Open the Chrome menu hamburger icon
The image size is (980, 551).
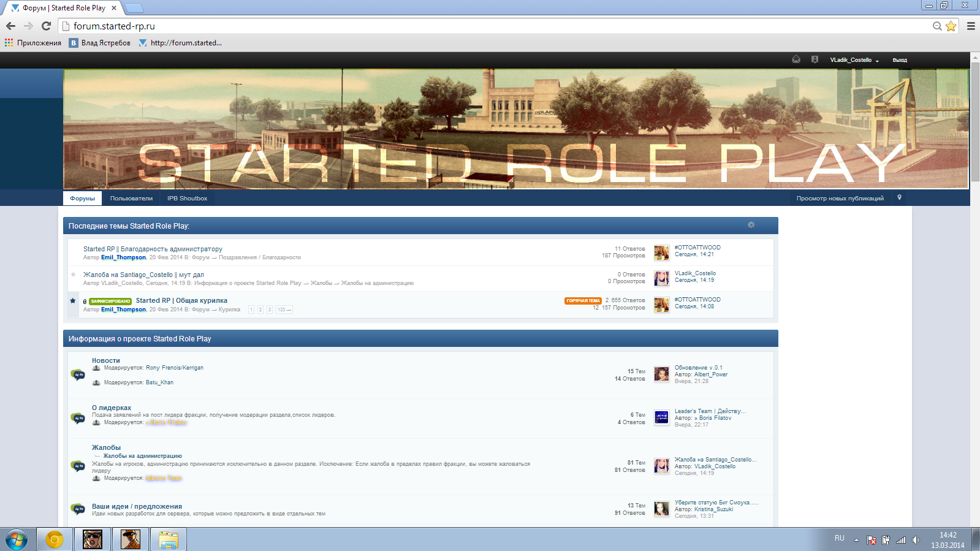pyautogui.click(x=971, y=26)
